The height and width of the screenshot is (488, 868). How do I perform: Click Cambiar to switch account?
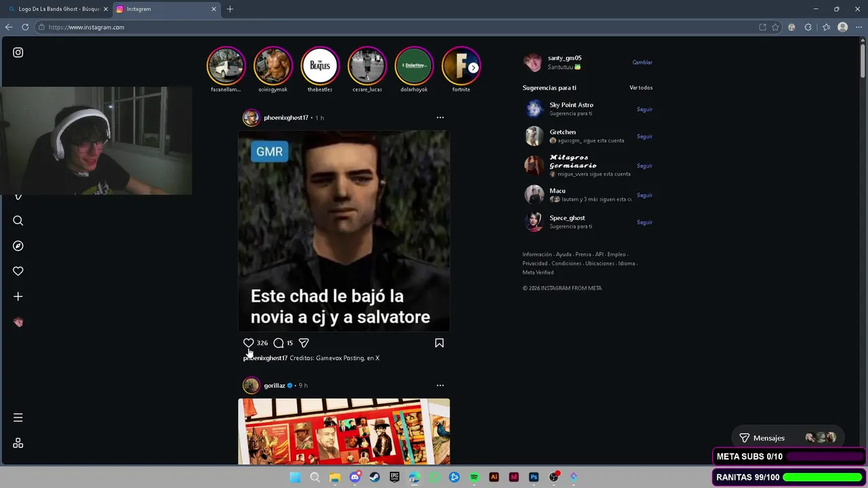[642, 62]
